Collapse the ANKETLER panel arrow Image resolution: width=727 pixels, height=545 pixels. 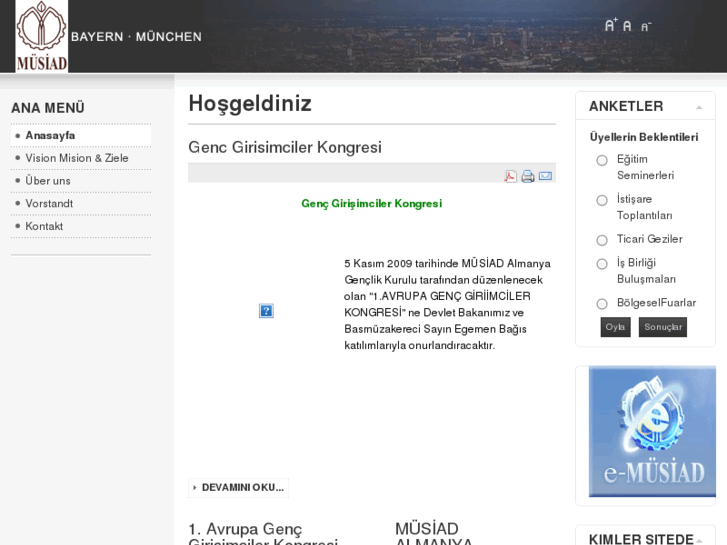coord(699,108)
